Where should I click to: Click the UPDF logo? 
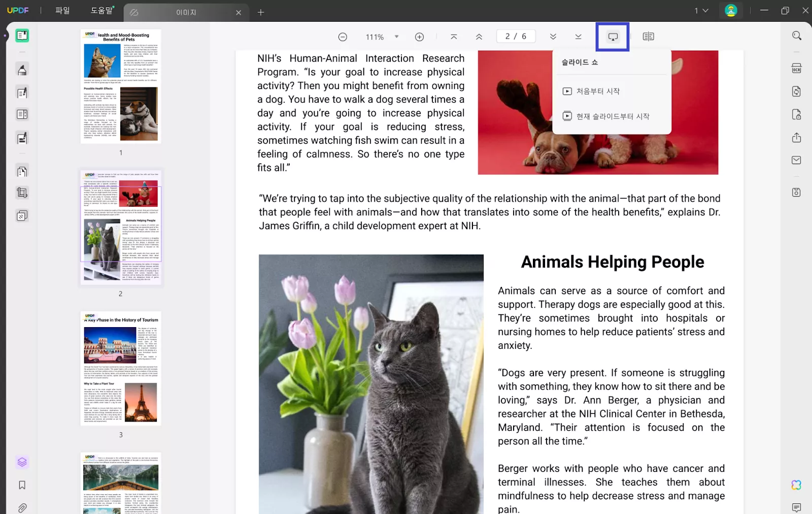point(18,10)
